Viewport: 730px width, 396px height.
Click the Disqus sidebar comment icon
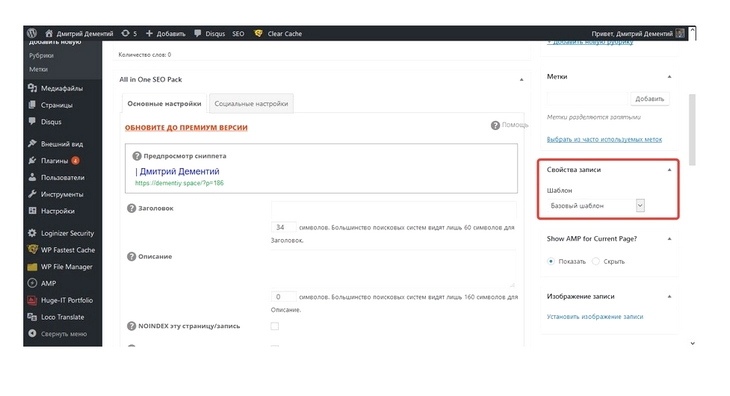(x=32, y=121)
